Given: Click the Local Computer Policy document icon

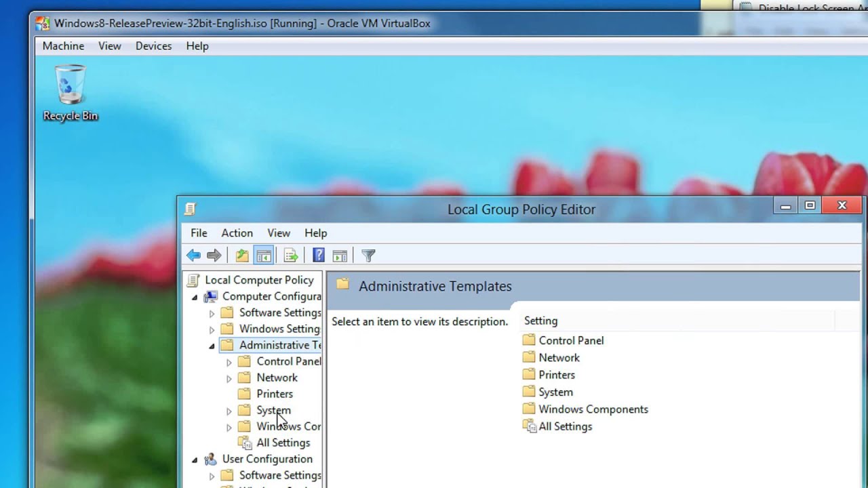Looking at the screenshot, I should [193, 280].
